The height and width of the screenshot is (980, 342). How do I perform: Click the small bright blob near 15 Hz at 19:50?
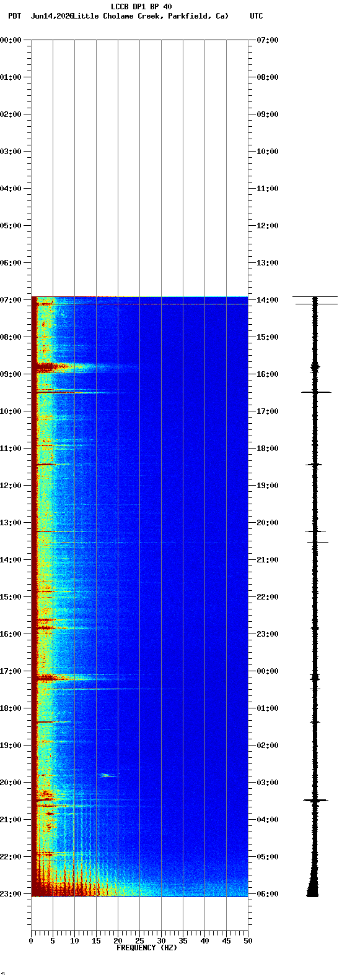(108, 775)
